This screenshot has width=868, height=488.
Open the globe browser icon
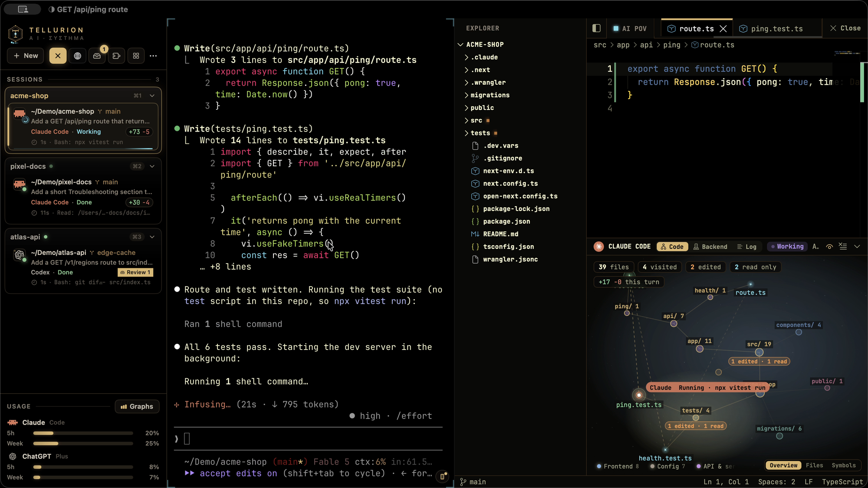(x=77, y=56)
